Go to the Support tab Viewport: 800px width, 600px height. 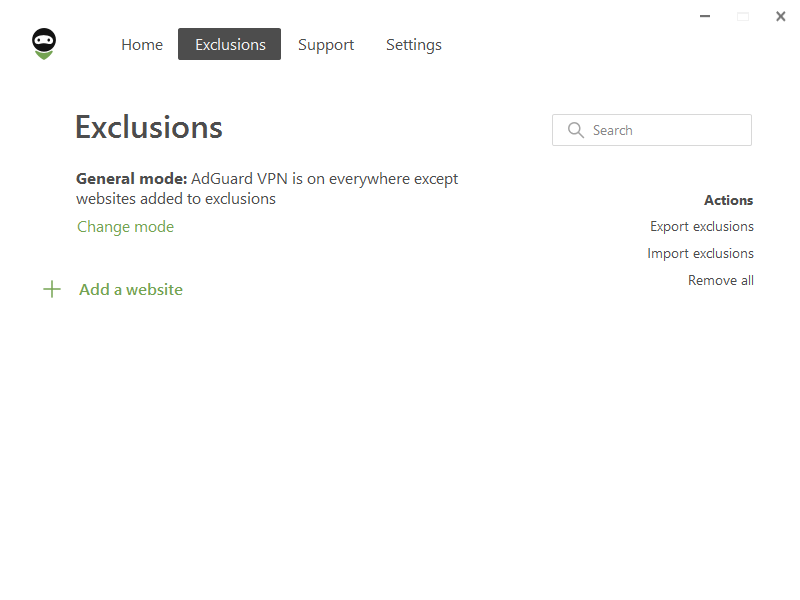[x=326, y=45]
